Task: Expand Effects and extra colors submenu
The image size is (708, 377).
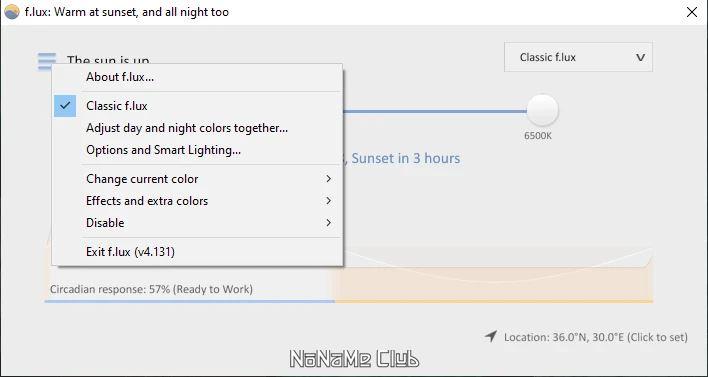Action: (x=197, y=201)
